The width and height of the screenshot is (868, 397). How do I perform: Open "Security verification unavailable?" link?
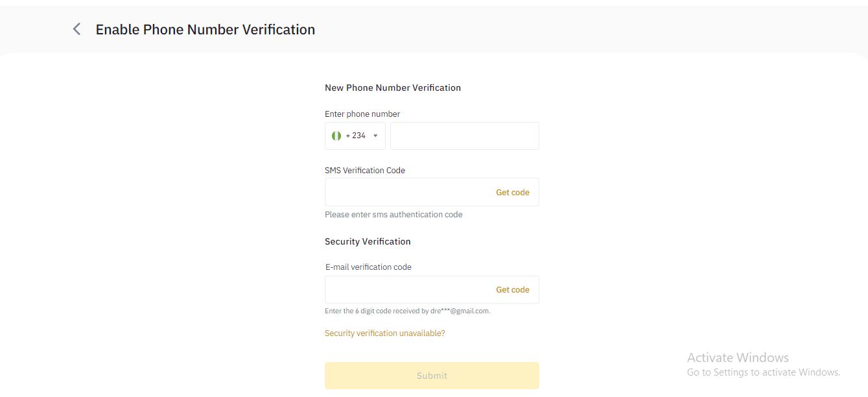coord(384,333)
